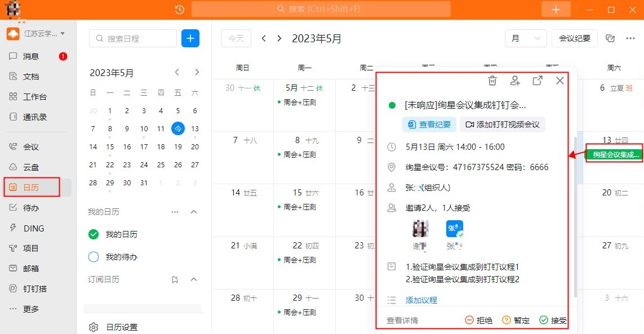Click the blue 张 participant avatar

pos(455,229)
